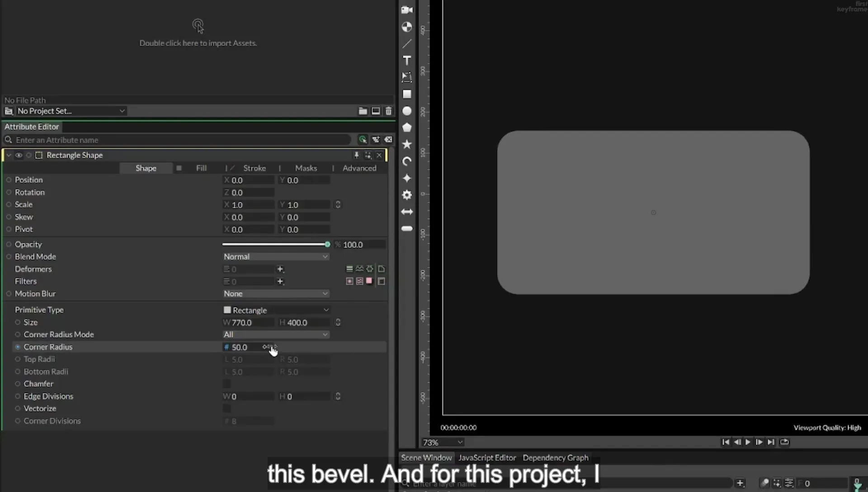The height and width of the screenshot is (492, 868).
Task: Select the Polygon shape tool
Action: (407, 128)
